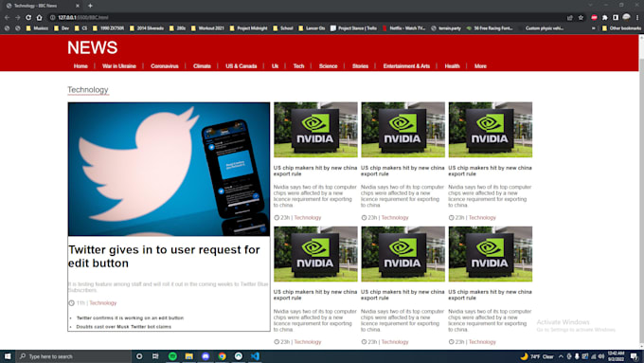This screenshot has width=644, height=363.
Task: Bookmark this page with the star icon
Action: (x=581, y=18)
